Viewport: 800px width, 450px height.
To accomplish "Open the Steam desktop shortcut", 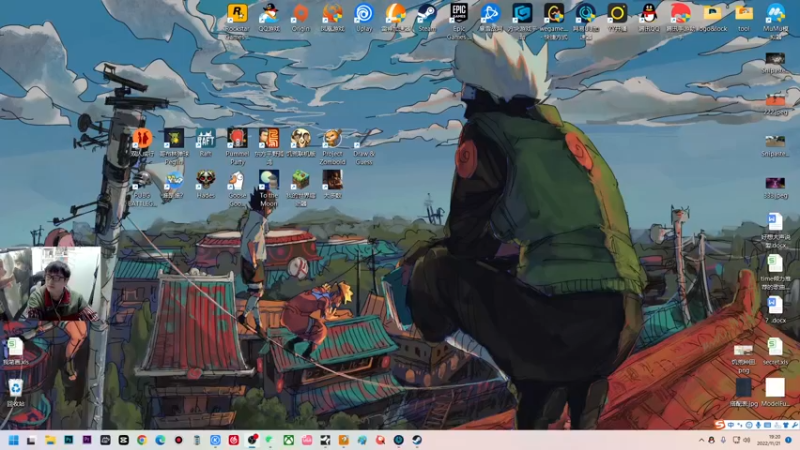I will click(x=427, y=18).
